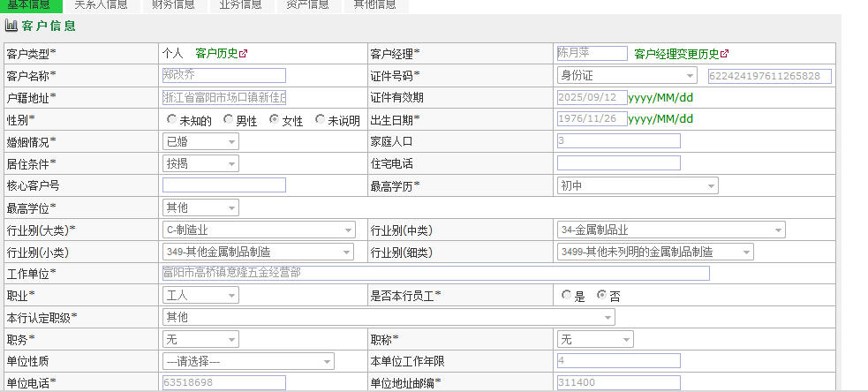Click the 工作单位 input field
The image size is (868, 392).
(x=436, y=273)
